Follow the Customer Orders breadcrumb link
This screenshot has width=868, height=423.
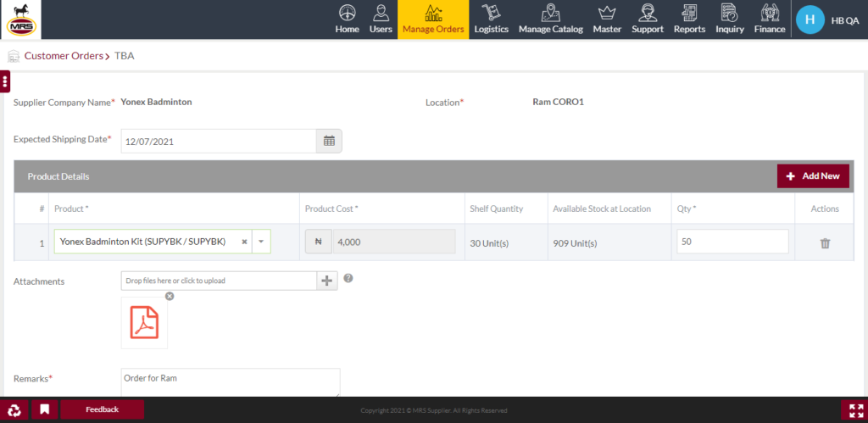(x=64, y=55)
